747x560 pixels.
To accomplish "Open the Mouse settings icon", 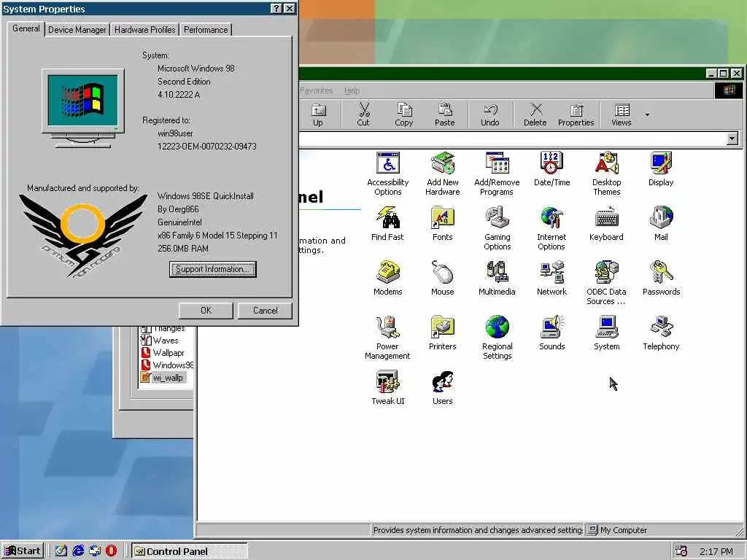I will 443,279.
